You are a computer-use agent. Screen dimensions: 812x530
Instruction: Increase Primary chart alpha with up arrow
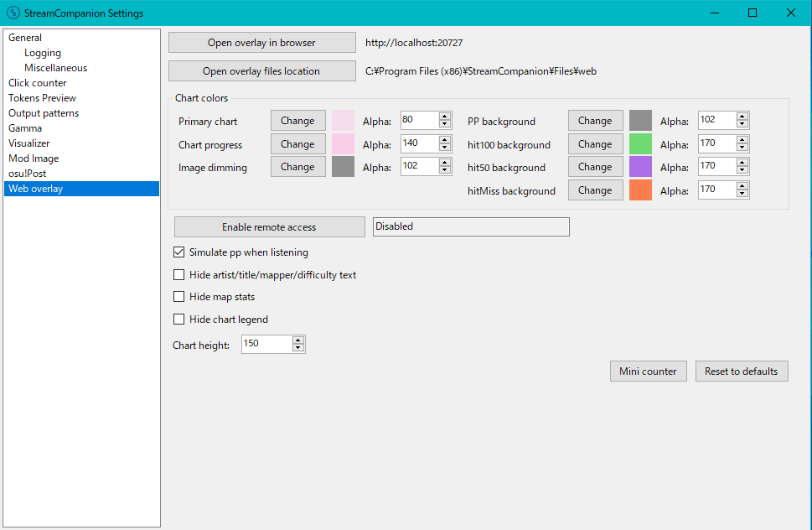(445, 117)
